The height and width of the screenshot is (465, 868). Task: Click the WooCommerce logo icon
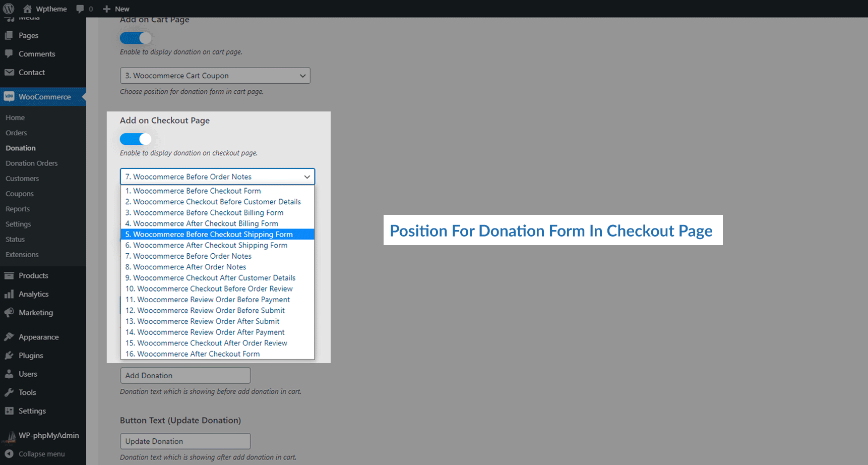coord(9,96)
